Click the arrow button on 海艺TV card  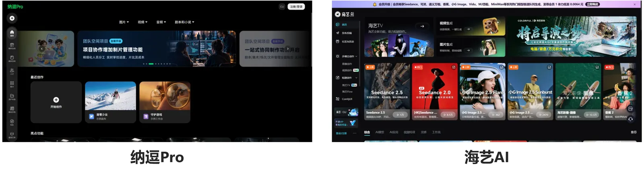tap(422, 26)
